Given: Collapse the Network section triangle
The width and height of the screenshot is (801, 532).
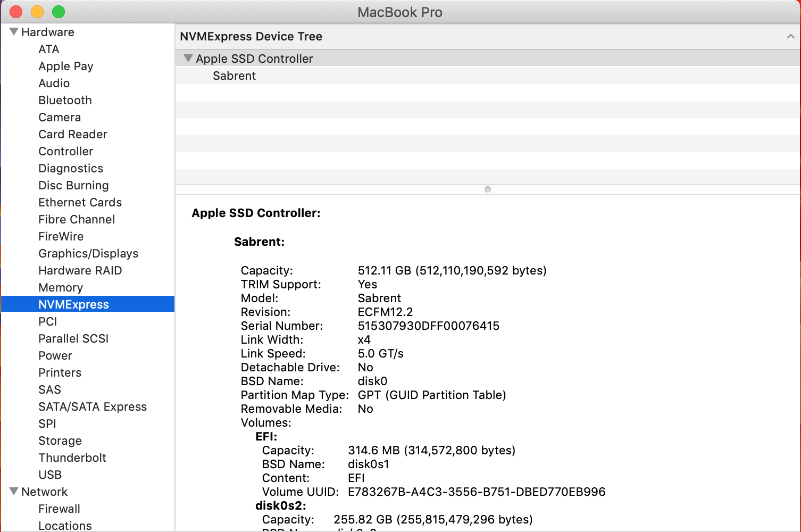Looking at the screenshot, I should click(x=14, y=492).
